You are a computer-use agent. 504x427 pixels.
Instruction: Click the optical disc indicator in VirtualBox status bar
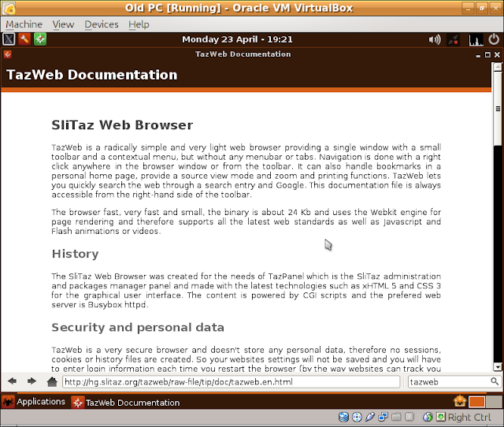tap(357, 417)
